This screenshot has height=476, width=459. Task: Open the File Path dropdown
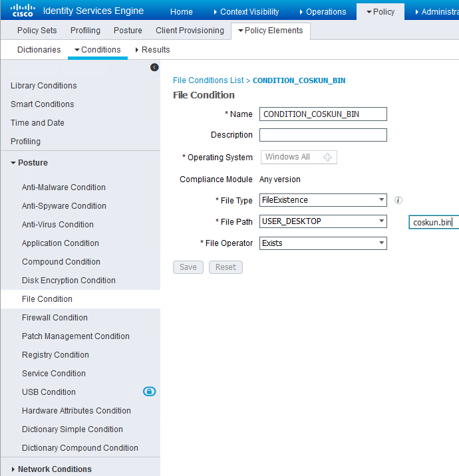[x=323, y=221]
